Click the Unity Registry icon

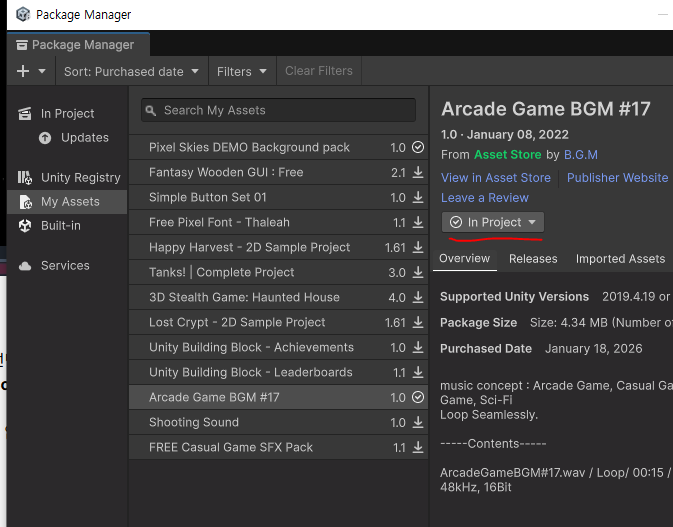tap(24, 177)
